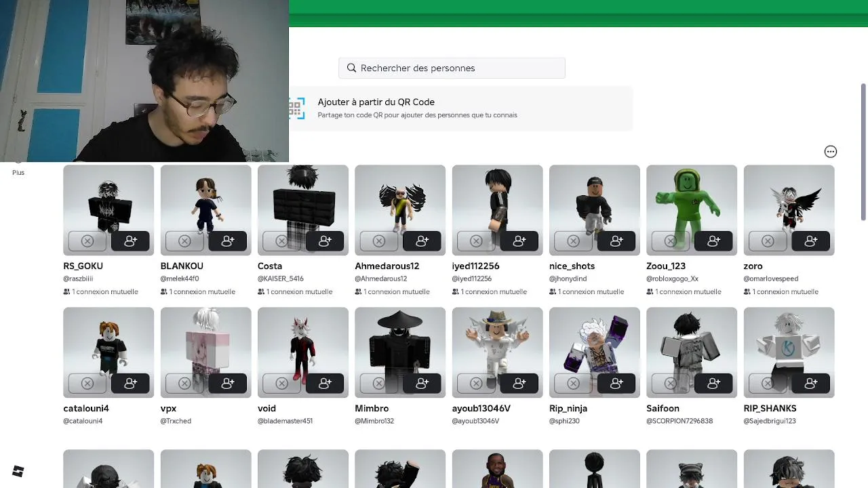The width and height of the screenshot is (868, 488).
Task: Dismiss the Costa suggestion
Action: [281, 241]
